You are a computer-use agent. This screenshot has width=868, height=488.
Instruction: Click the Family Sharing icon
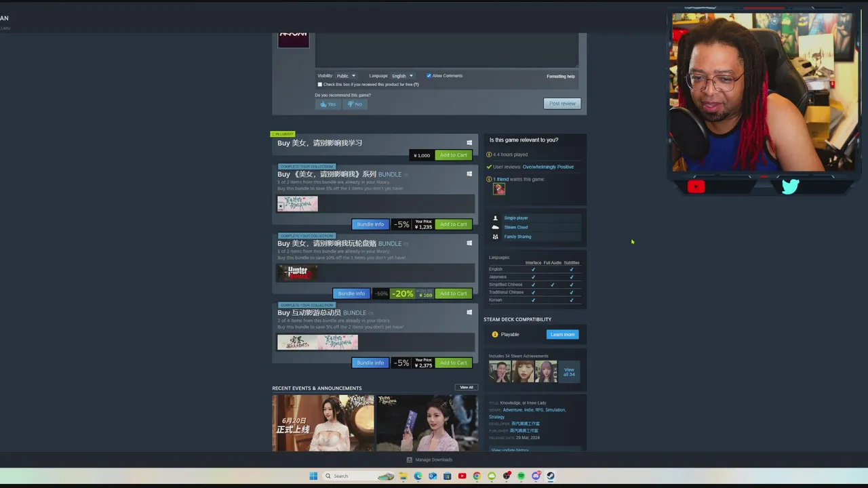495,237
